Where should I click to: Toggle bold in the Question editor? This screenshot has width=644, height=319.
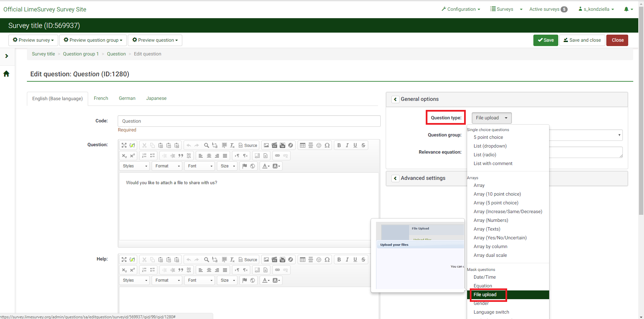(x=339, y=145)
